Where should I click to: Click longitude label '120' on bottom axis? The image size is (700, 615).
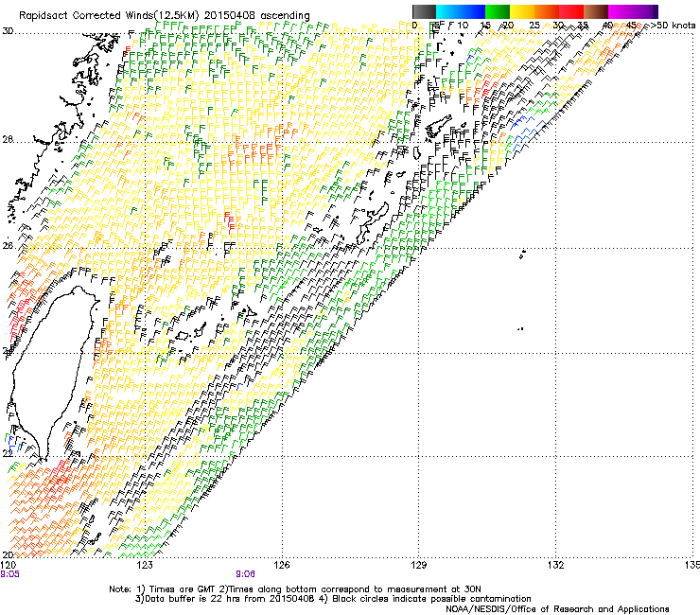(x=9, y=565)
